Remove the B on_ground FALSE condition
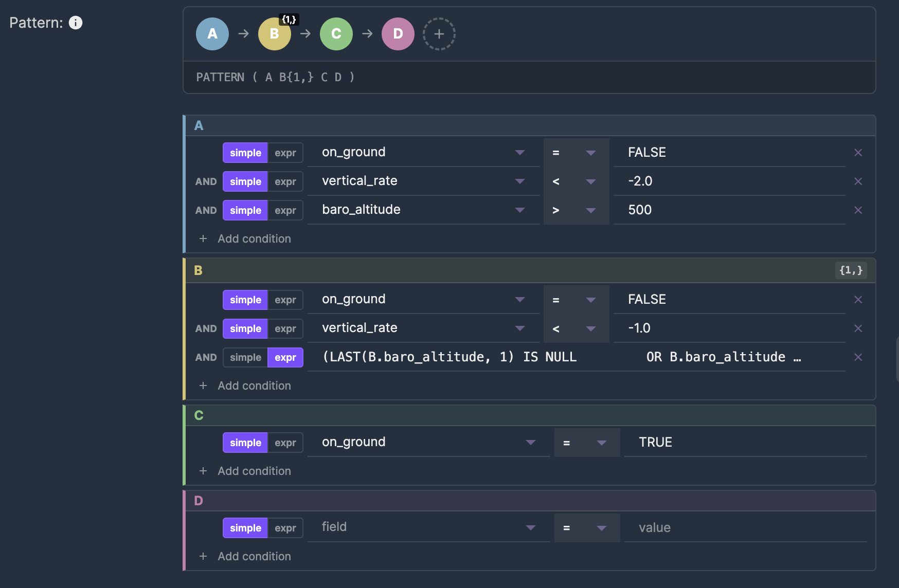Image resolution: width=899 pixels, height=588 pixels. pos(858,300)
